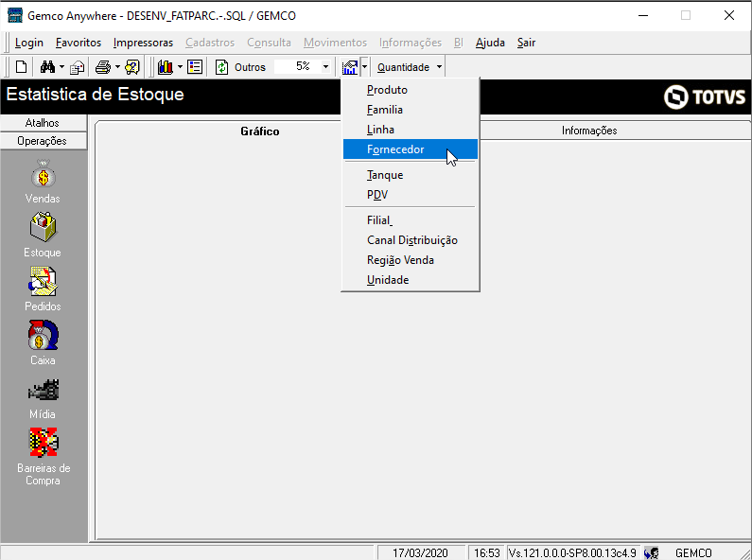Click the Outros label in toolbar
The image size is (752, 560).
[250, 67]
